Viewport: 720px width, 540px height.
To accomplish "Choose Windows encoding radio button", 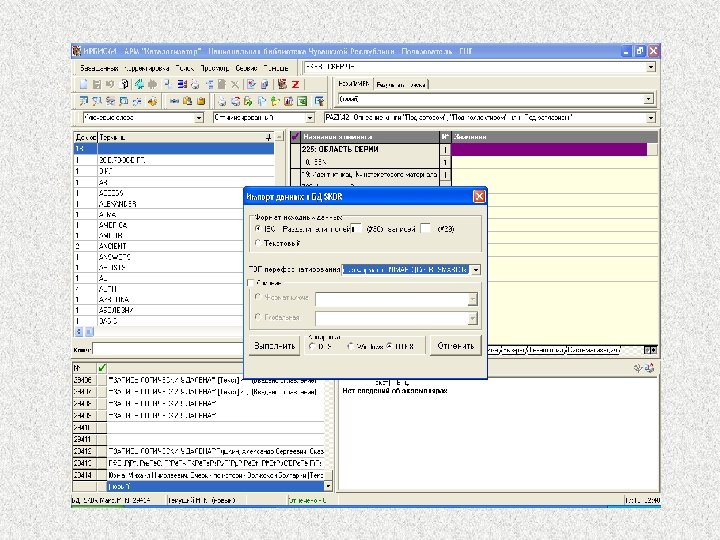I will coord(350,347).
